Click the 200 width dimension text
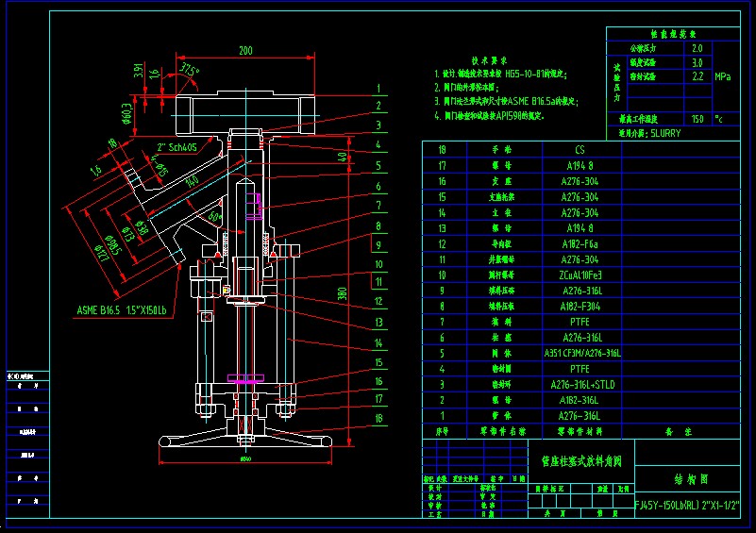 tap(245, 50)
